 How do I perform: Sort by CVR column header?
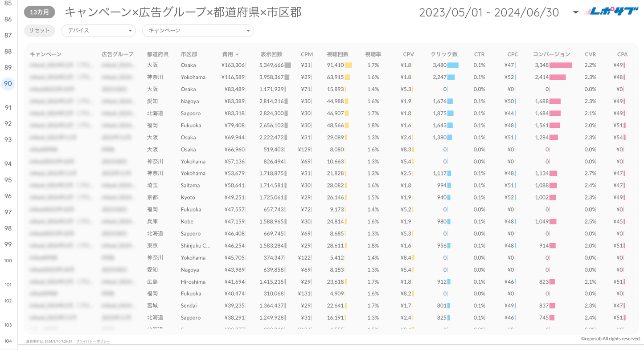tap(590, 54)
